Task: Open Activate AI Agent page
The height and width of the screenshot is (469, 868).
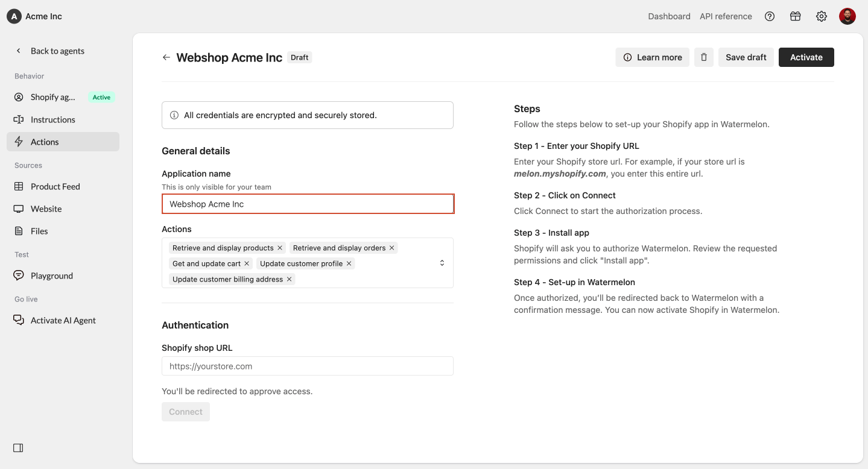Action: point(63,320)
